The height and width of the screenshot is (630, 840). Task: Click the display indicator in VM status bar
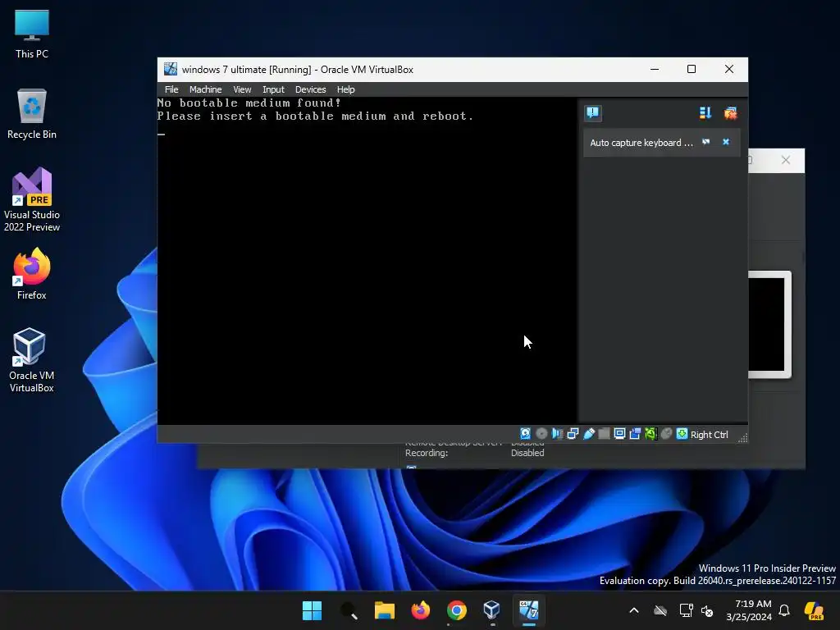[x=620, y=434]
